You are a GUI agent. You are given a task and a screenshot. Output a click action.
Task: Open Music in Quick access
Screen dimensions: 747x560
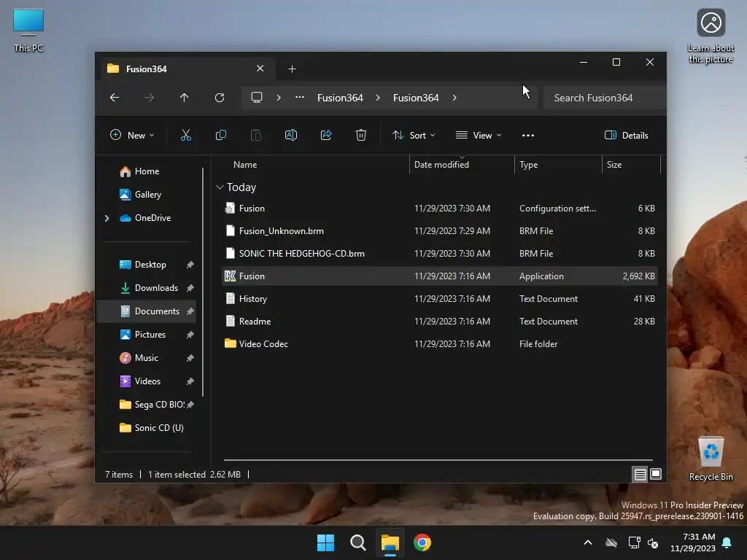click(146, 358)
